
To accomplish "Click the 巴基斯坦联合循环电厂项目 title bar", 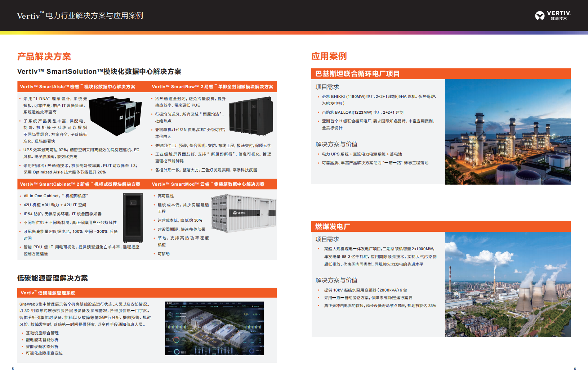I will pyautogui.click(x=441, y=74).
